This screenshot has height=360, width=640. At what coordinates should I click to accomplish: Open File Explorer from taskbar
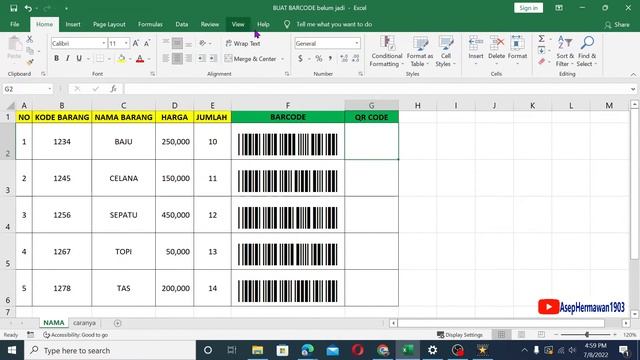point(257,350)
